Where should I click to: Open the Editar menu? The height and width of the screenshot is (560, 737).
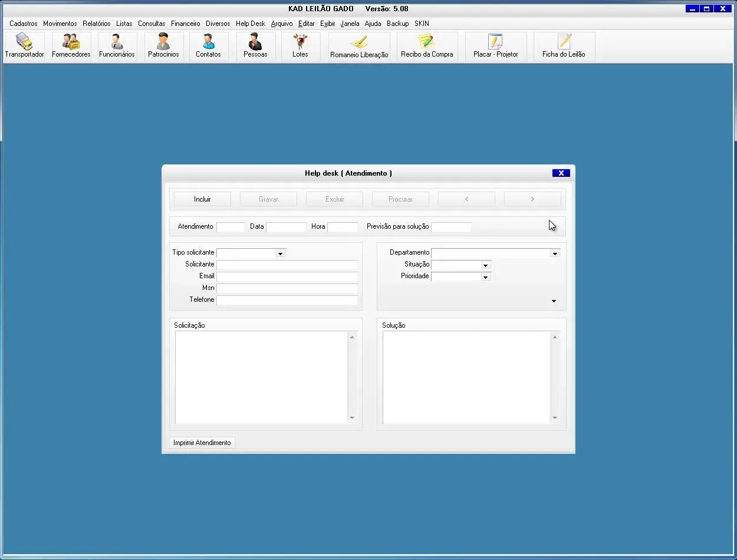pyautogui.click(x=307, y=24)
